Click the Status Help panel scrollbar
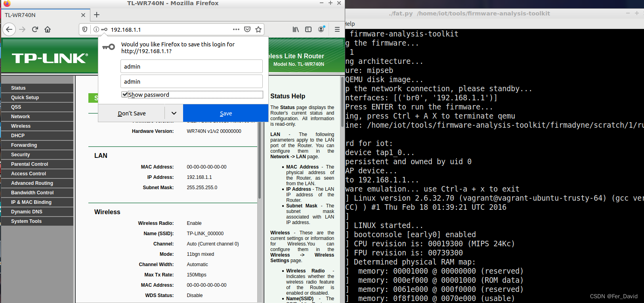Viewport: 644px width, 303px height. pyautogui.click(x=342, y=101)
